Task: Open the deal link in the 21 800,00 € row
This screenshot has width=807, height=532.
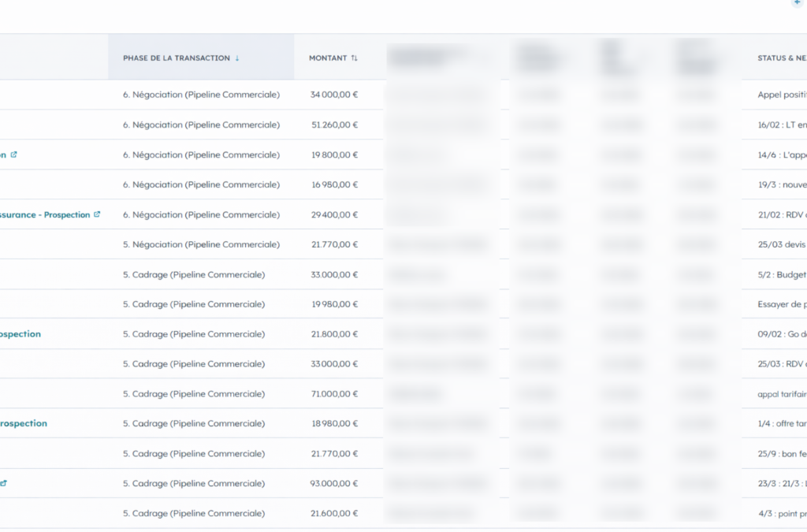Action: tap(20, 334)
